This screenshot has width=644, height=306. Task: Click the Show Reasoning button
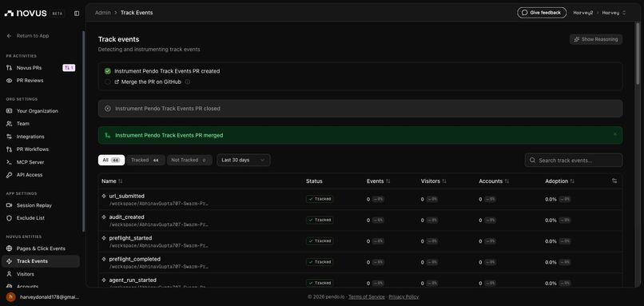(x=596, y=39)
